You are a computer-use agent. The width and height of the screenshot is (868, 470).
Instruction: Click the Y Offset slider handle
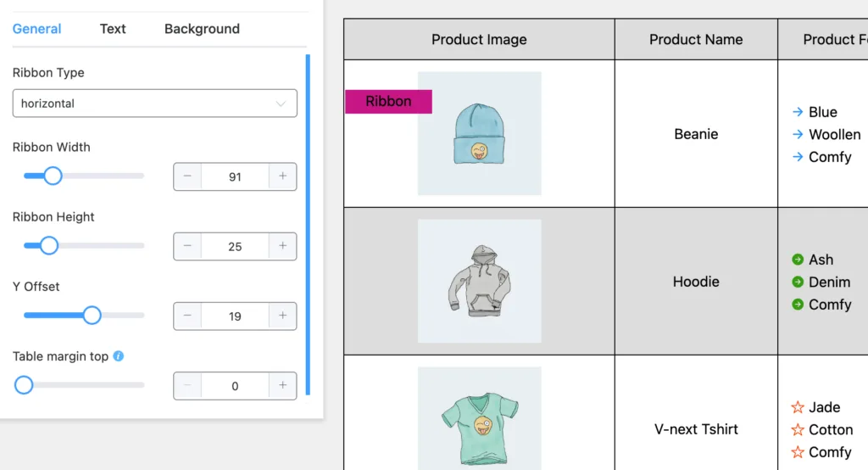tap(92, 316)
